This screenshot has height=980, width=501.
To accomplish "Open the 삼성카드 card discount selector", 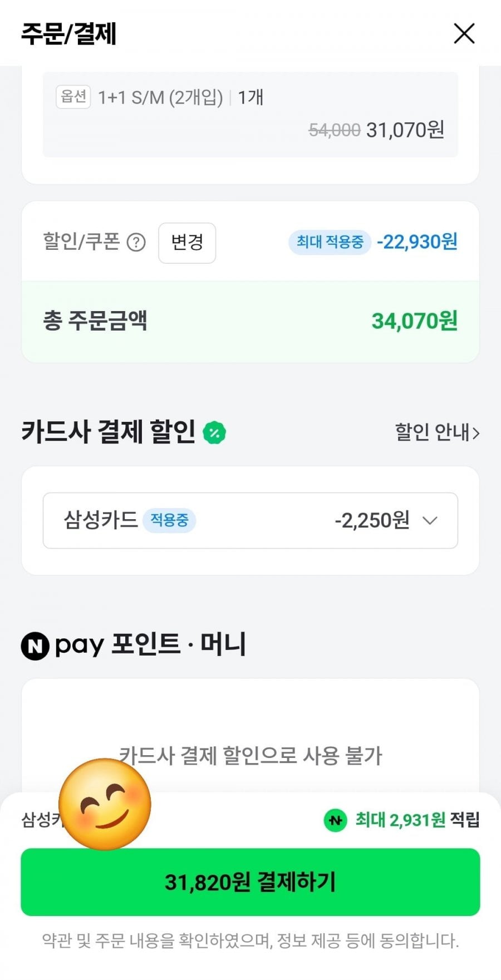I will [x=250, y=520].
